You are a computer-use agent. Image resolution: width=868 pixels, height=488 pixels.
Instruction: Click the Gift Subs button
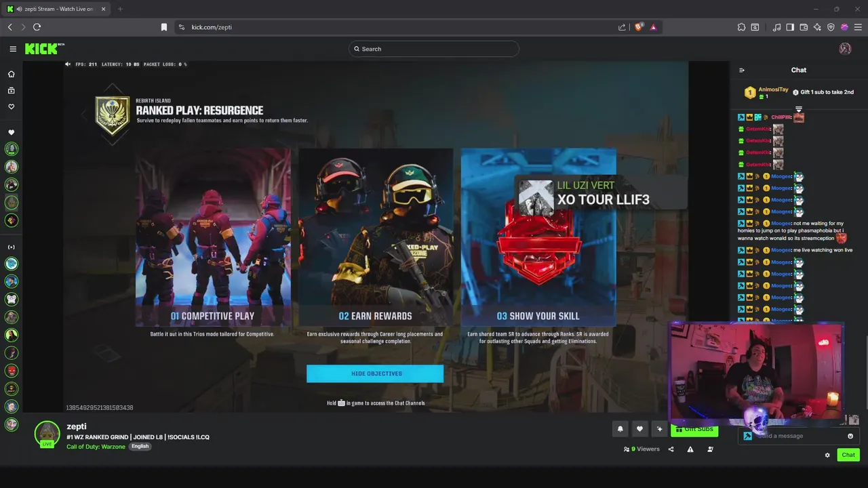point(694,429)
